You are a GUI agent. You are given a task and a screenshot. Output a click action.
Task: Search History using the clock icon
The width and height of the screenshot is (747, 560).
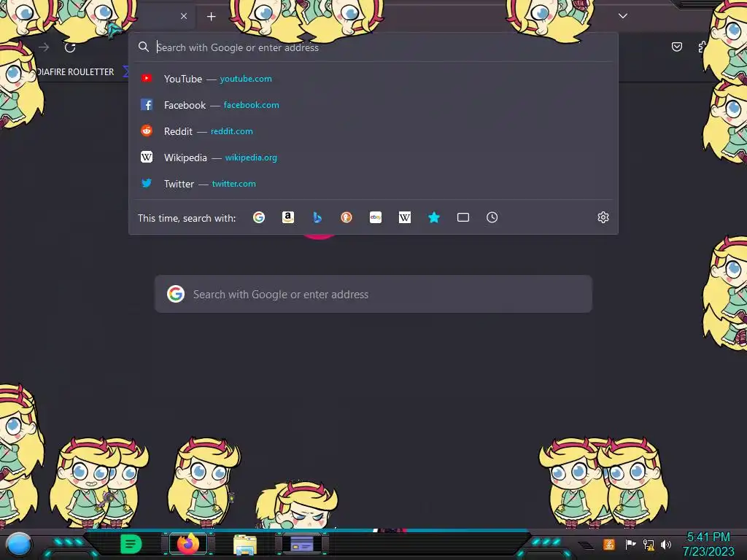click(492, 217)
